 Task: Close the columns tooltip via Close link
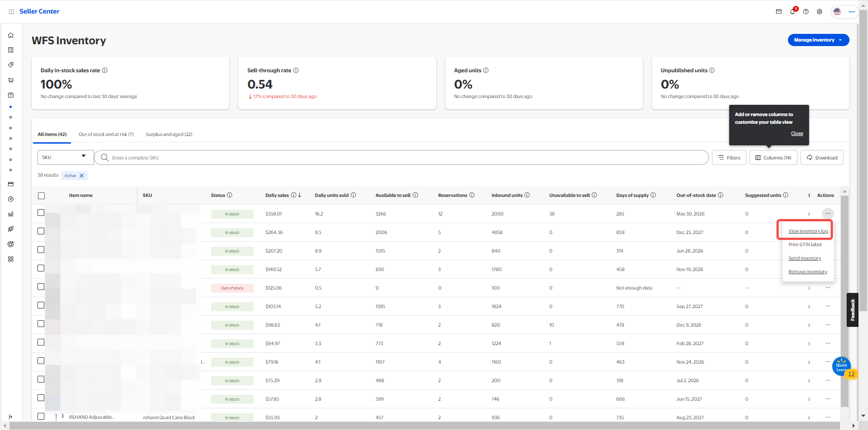point(797,134)
